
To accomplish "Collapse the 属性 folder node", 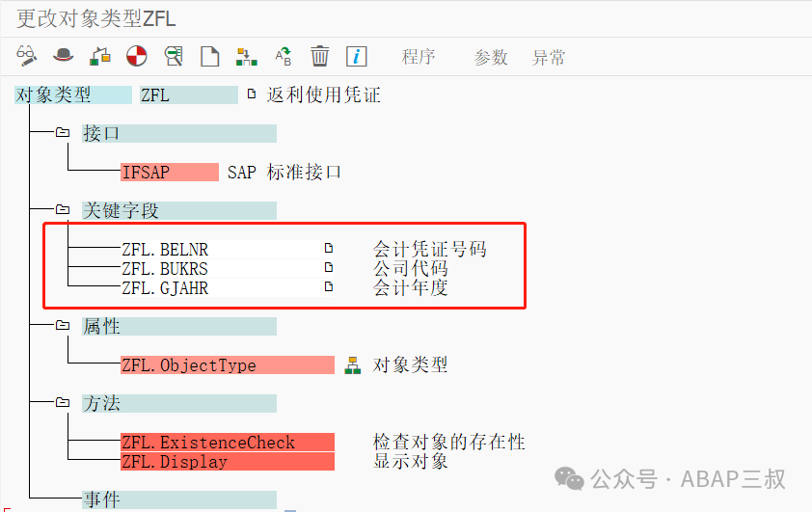I will pyautogui.click(x=63, y=325).
